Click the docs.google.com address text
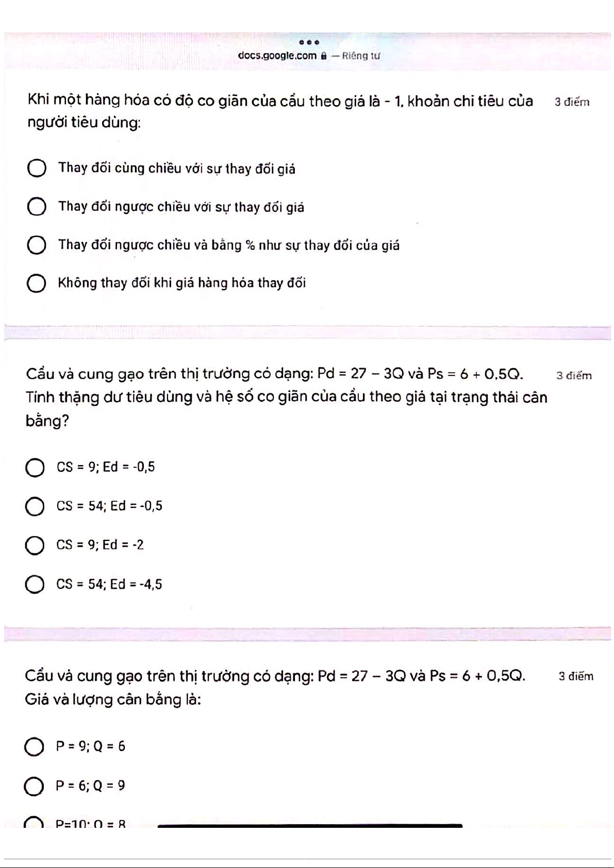Image resolution: width=614 pixels, height=868 pixels. (277, 56)
